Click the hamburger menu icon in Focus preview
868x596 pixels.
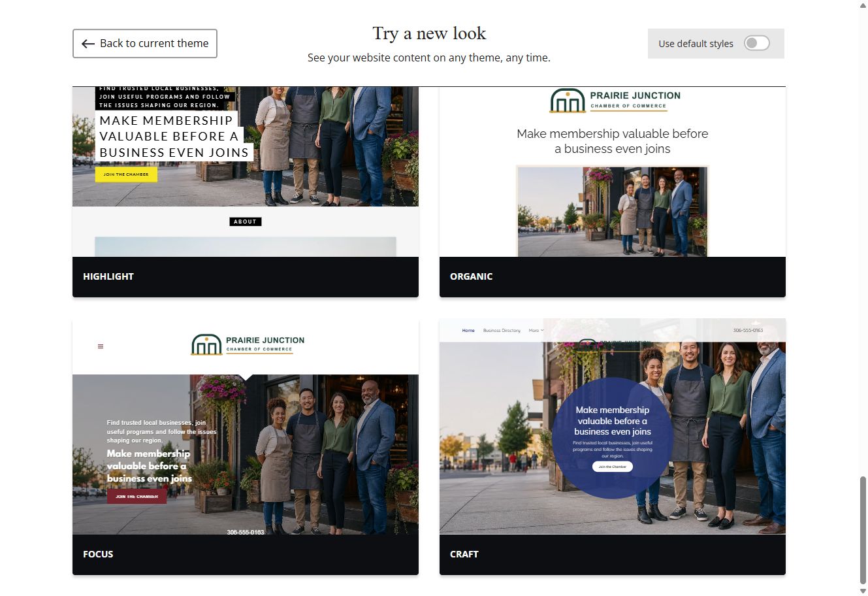tap(101, 346)
